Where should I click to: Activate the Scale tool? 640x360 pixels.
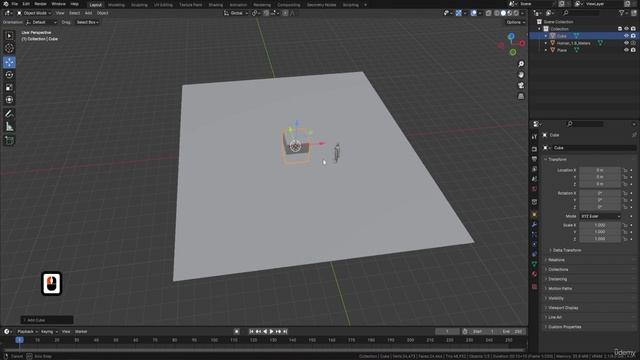tap(9, 87)
